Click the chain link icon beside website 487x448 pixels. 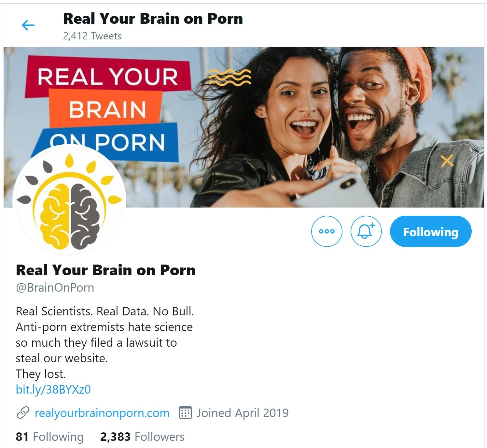tap(23, 413)
